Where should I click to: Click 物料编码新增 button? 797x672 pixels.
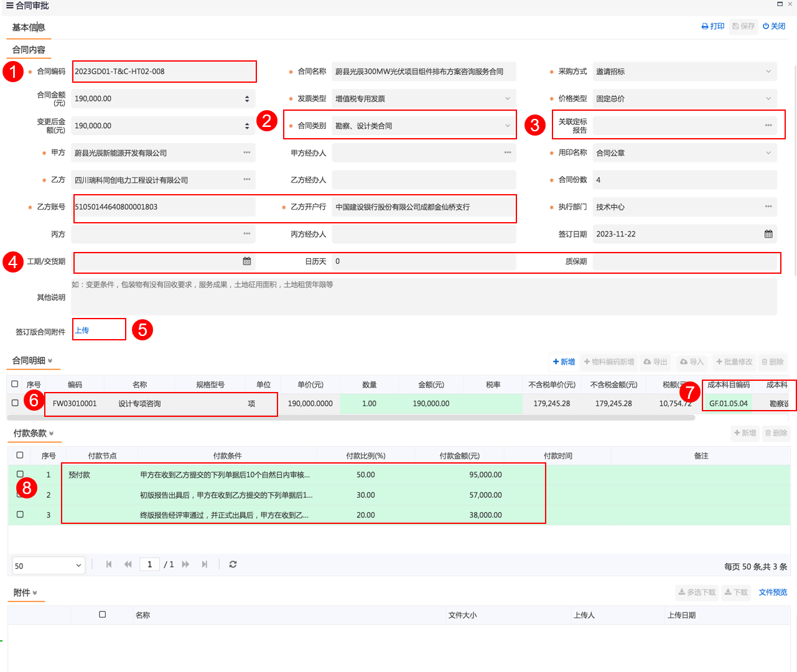609,362
